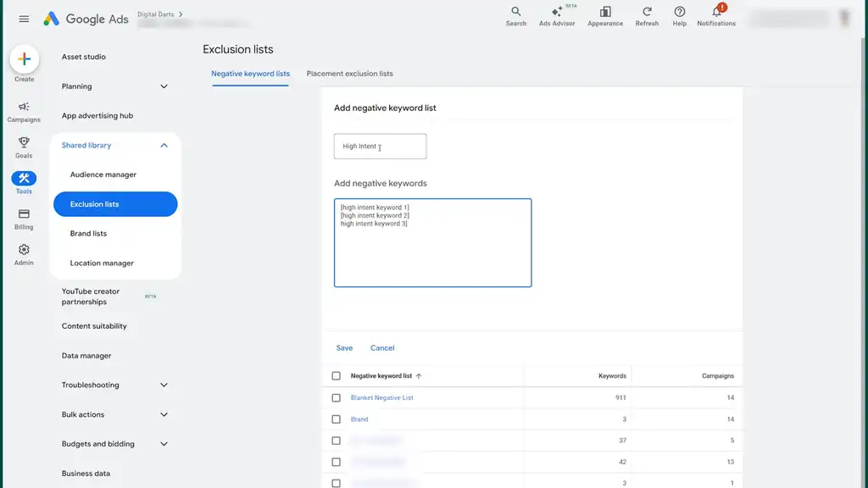Open Asset studio
The image size is (868, 488).
pyautogui.click(x=84, y=57)
